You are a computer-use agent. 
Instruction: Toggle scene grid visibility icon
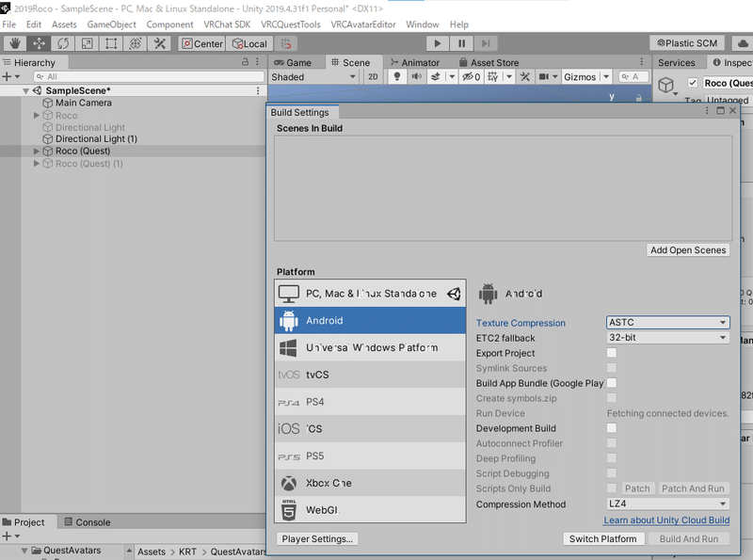pos(492,76)
